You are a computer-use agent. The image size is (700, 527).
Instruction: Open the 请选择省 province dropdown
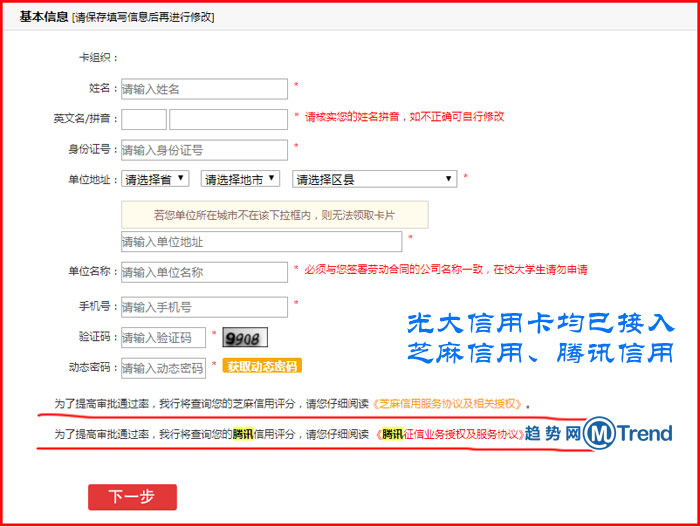click(x=155, y=179)
